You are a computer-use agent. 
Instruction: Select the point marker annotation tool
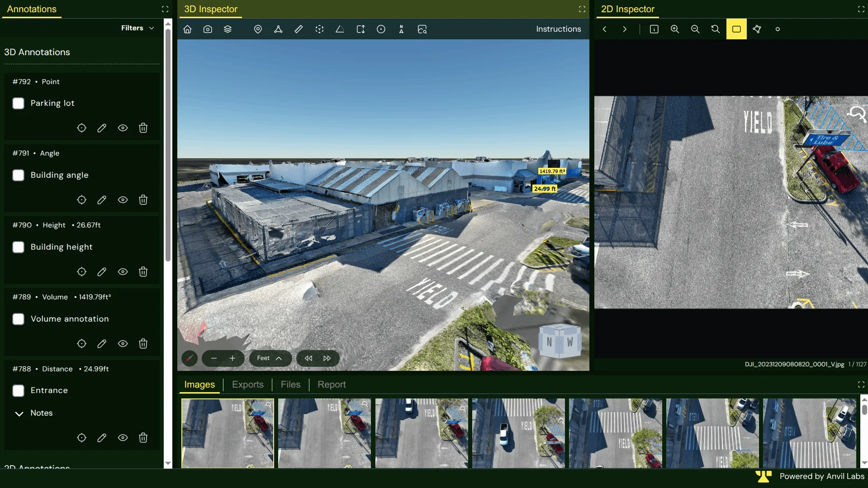258,29
